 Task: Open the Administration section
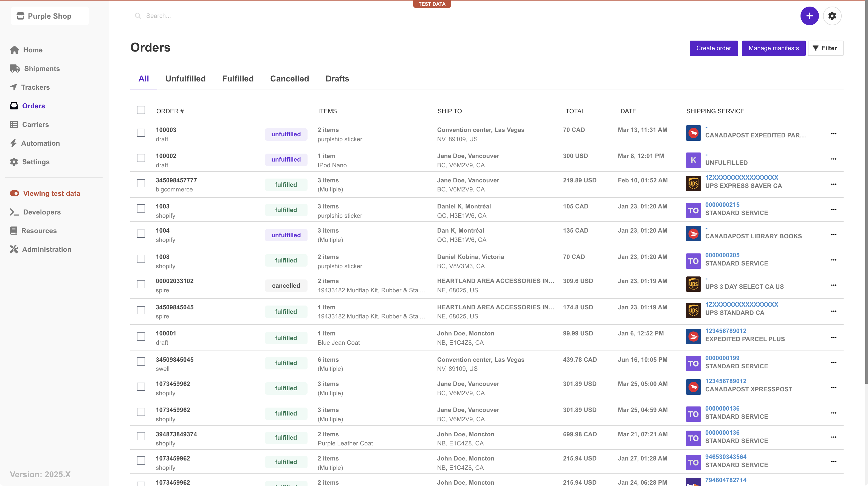[x=47, y=249]
